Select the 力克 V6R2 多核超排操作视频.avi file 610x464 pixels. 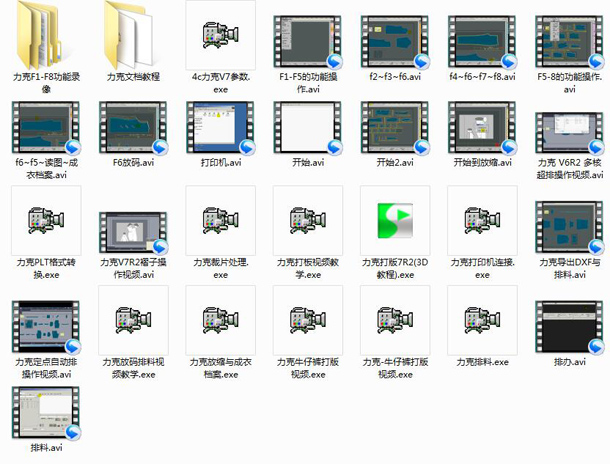(569, 133)
